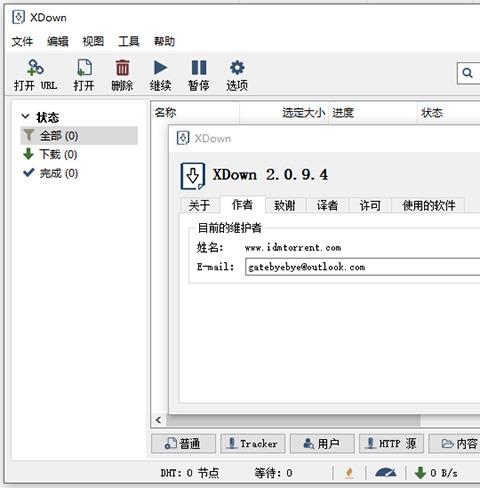The height and width of the screenshot is (488, 480).
Task: Open 选项 gear settings icon
Action: [237, 68]
